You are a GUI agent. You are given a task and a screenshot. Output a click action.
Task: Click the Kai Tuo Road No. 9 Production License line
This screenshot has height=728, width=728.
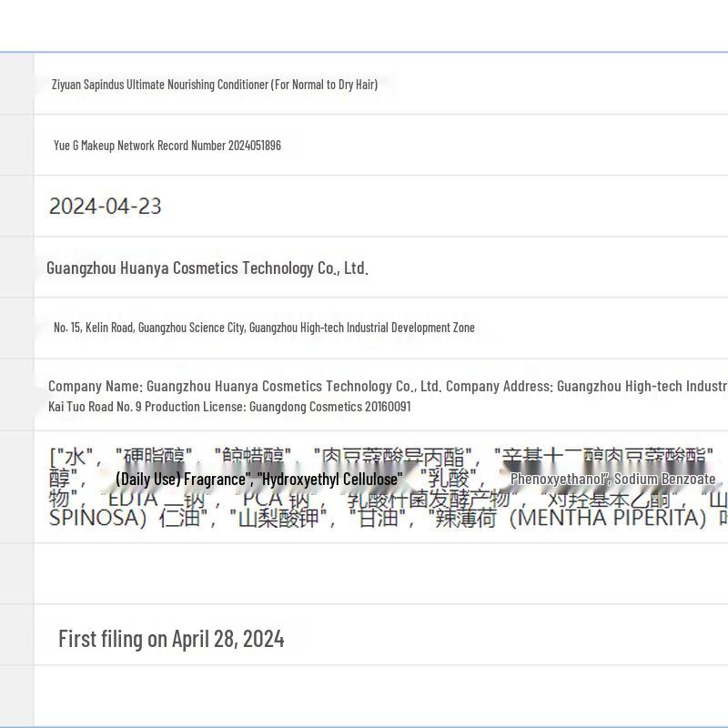229,407
